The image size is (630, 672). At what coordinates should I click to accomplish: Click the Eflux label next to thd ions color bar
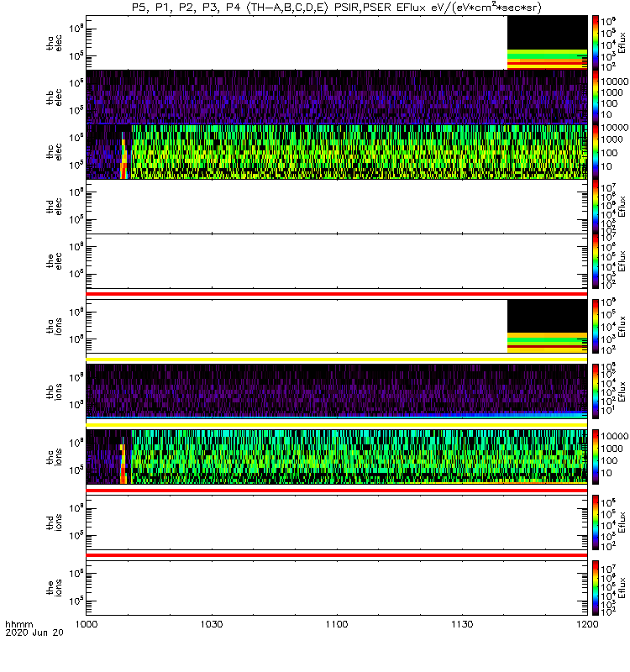coord(622,522)
